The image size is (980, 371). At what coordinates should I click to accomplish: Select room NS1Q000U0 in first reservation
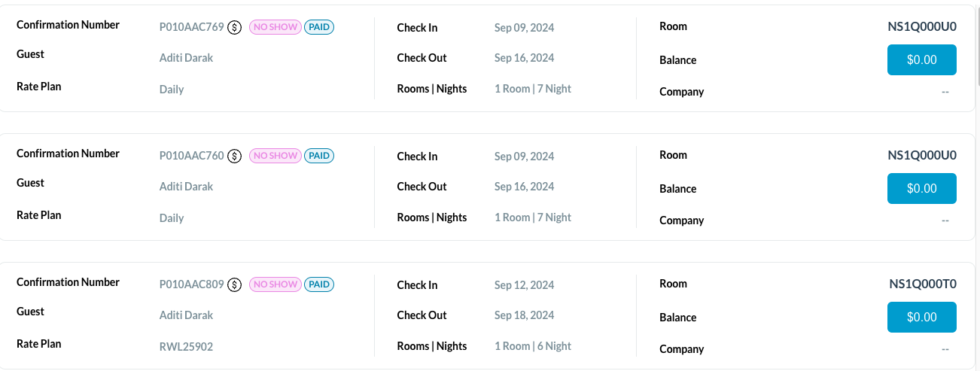[922, 27]
